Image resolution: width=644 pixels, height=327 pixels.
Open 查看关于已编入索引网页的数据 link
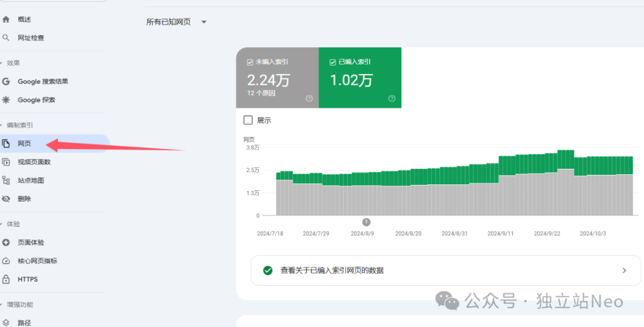click(445, 270)
